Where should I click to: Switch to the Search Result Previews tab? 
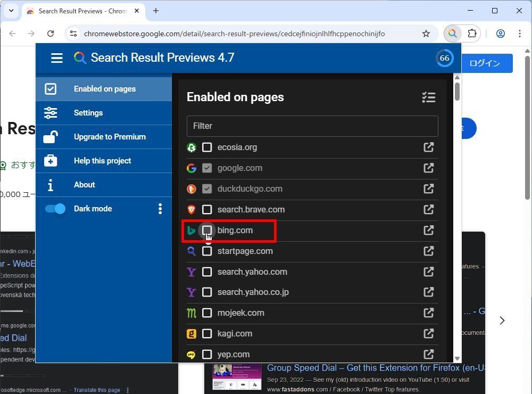click(83, 11)
